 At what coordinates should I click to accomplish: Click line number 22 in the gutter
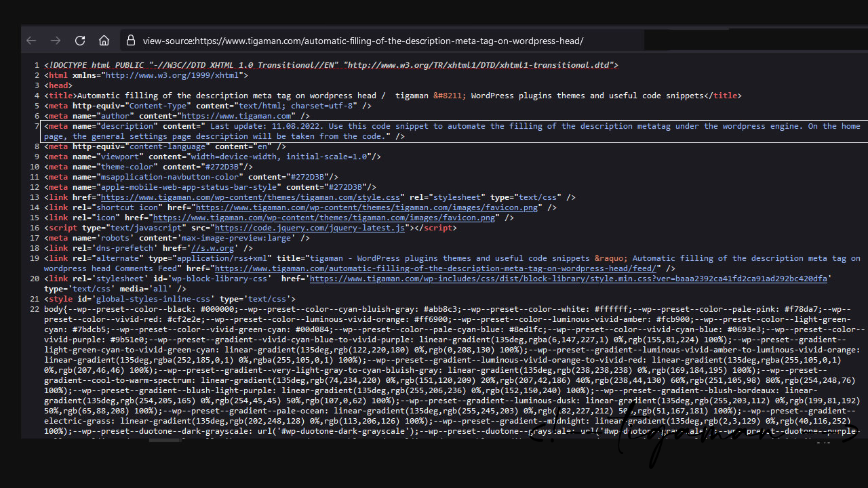click(x=35, y=309)
